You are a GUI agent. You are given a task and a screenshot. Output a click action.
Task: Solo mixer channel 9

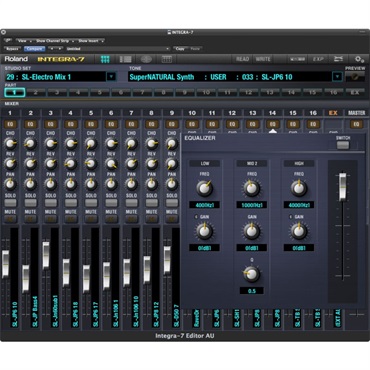(x=172, y=203)
